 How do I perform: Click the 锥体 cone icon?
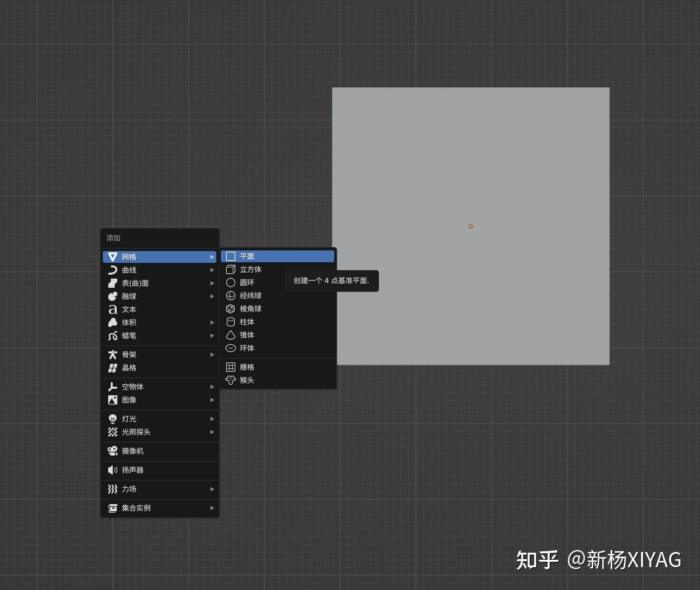coord(230,335)
